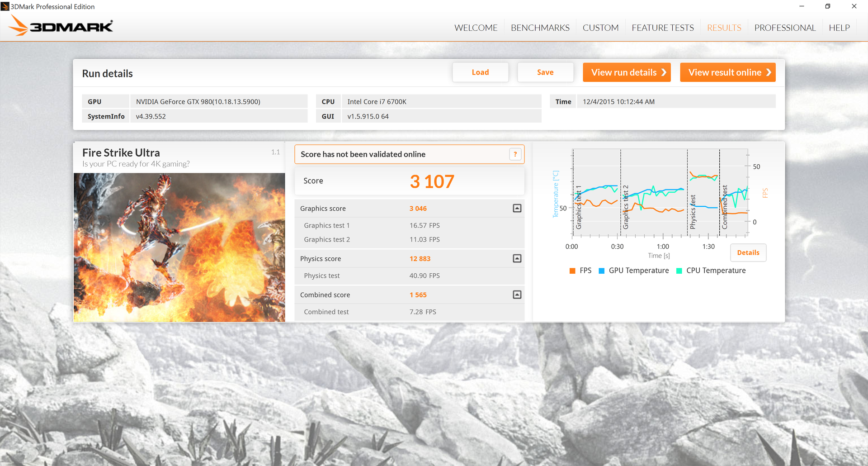Image resolution: width=868 pixels, height=466 pixels.
Task: Click the Load button
Action: tap(481, 72)
